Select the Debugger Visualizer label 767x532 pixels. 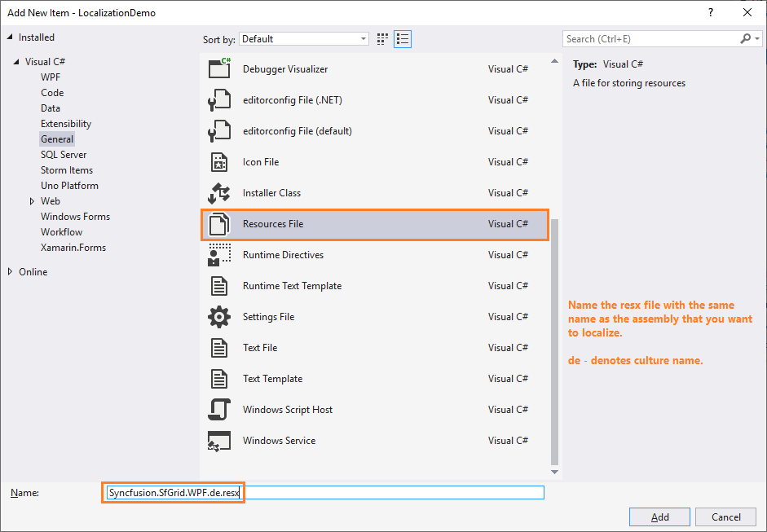[285, 69]
